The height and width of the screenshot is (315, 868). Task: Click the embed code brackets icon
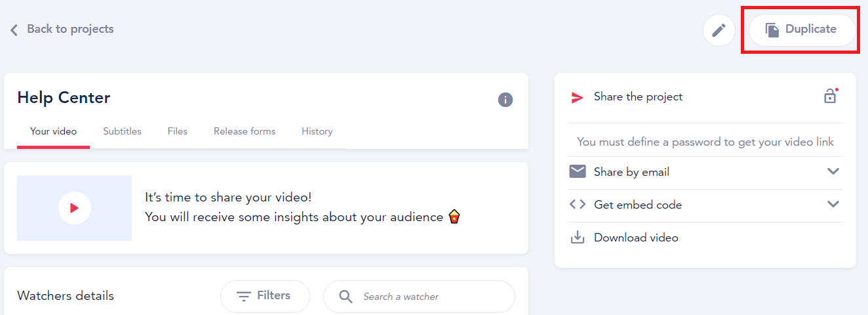[578, 204]
